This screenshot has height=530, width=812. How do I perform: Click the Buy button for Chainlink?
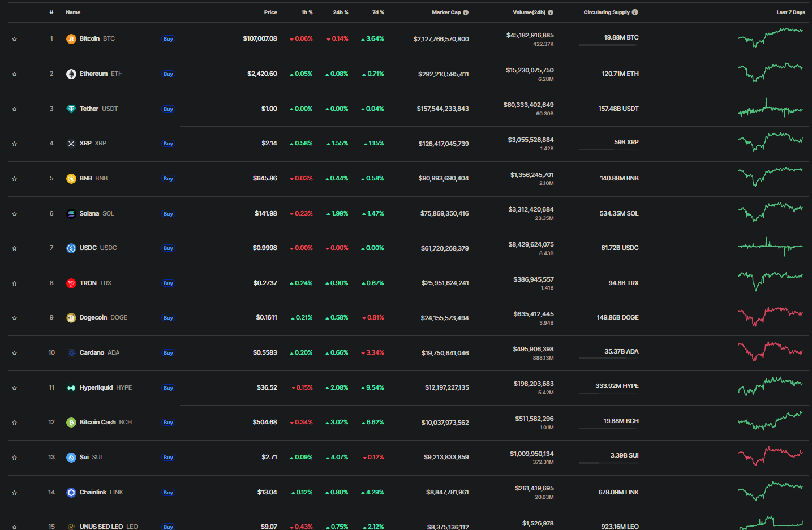(168, 493)
